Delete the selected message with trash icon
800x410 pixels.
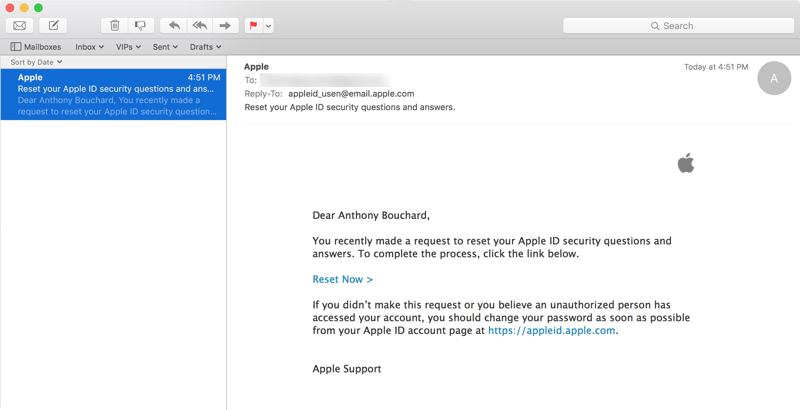click(115, 25)
